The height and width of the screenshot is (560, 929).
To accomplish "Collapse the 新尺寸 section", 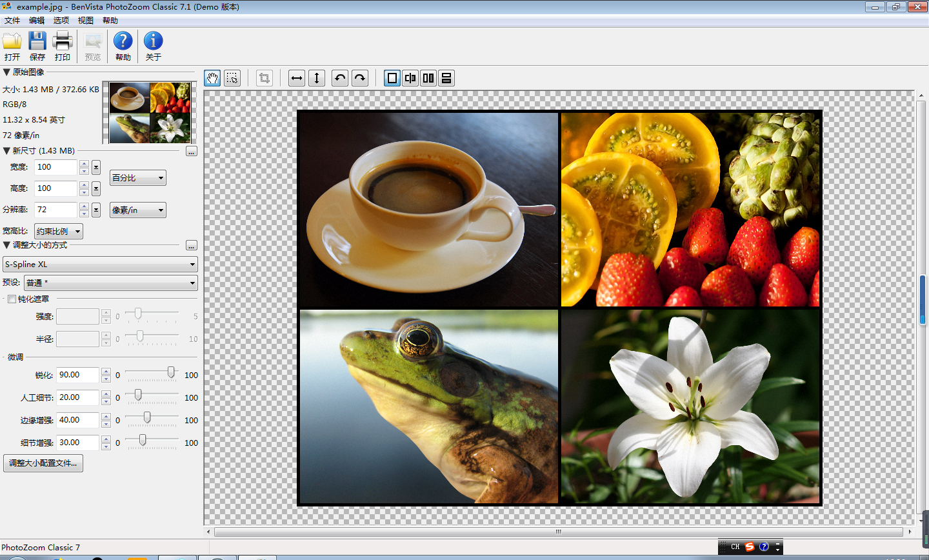I will [6, 151].
